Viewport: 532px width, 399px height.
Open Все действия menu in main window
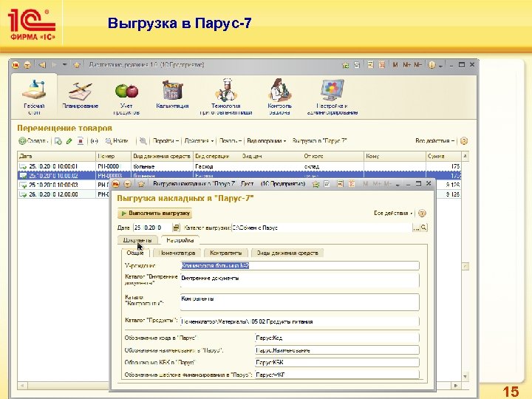pyautogui.click(x=434, y=141)
